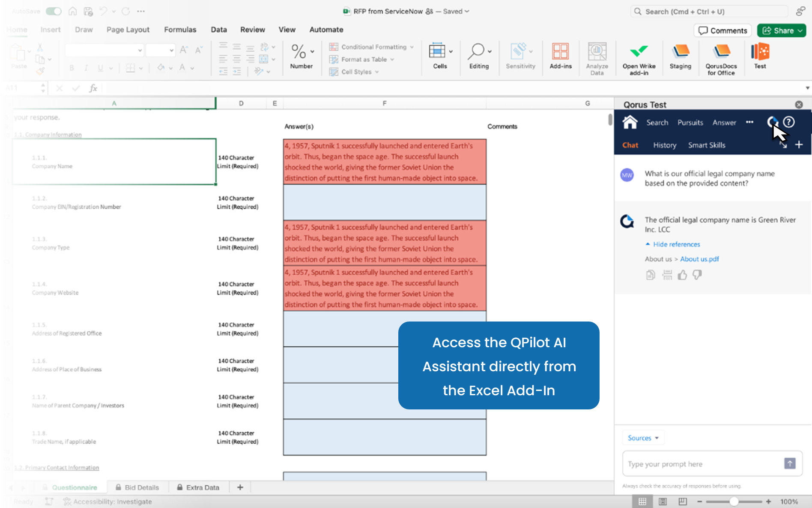The image size is (812, 508).
Task: Expand the Sources dropdown
Action: [643, 438]
